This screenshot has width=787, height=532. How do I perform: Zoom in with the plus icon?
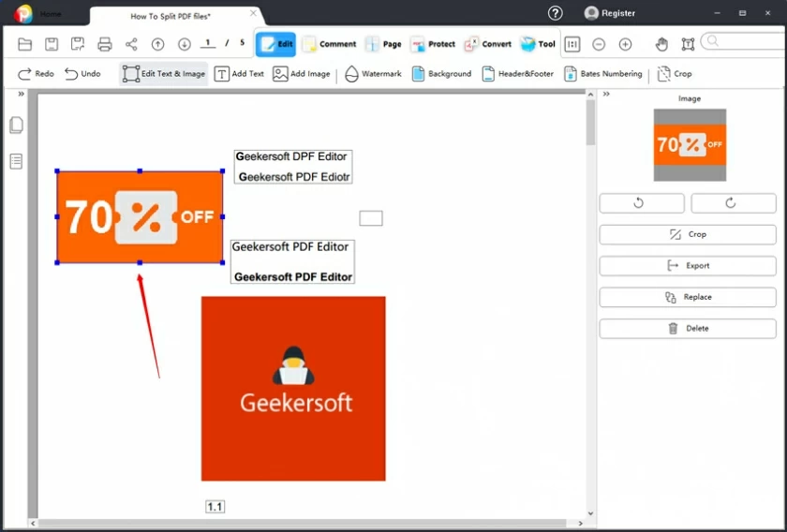pos(625,44)
